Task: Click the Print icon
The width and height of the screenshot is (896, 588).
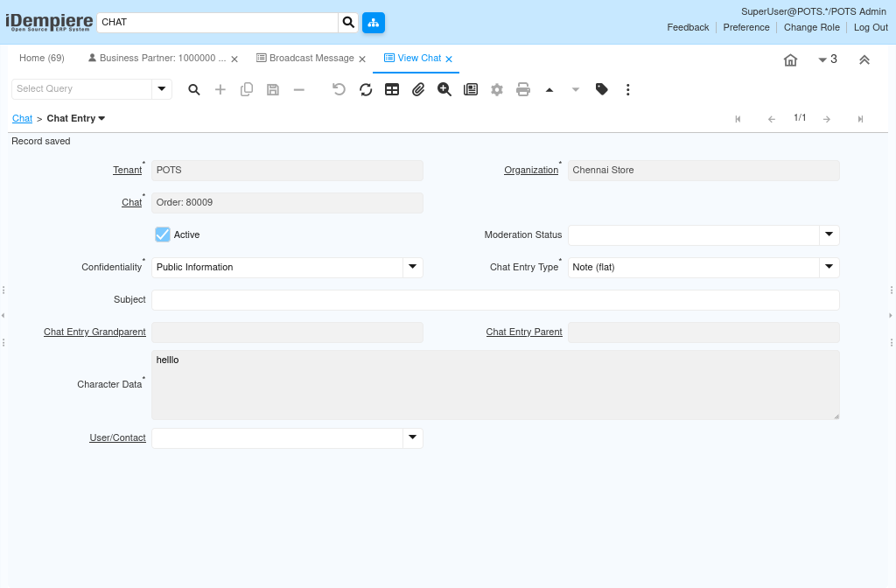Action: pos(523,90)
